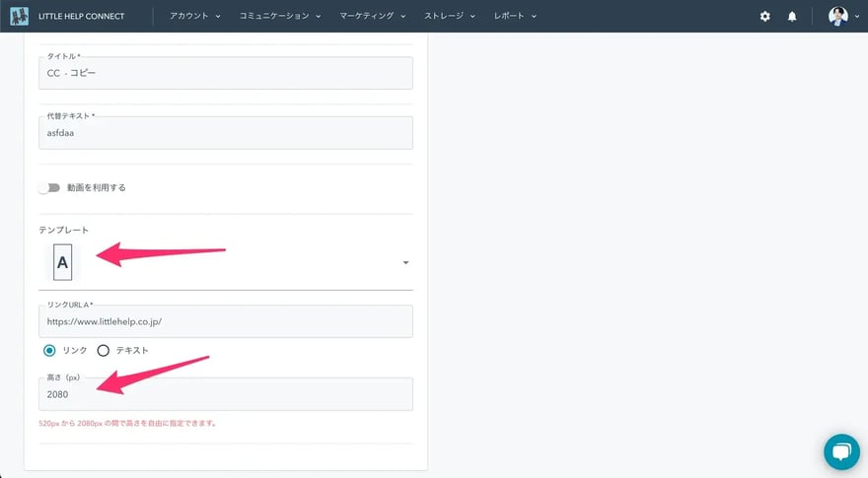Select the リンク radio button
Viewport: 868px width, 478px height.
(49, 350)
